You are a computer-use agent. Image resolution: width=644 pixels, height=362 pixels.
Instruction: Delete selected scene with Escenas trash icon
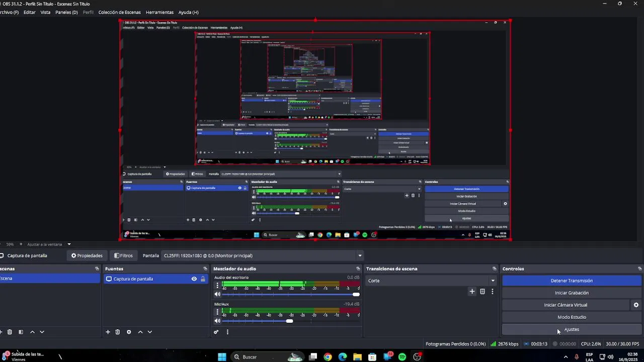(10, 332)
